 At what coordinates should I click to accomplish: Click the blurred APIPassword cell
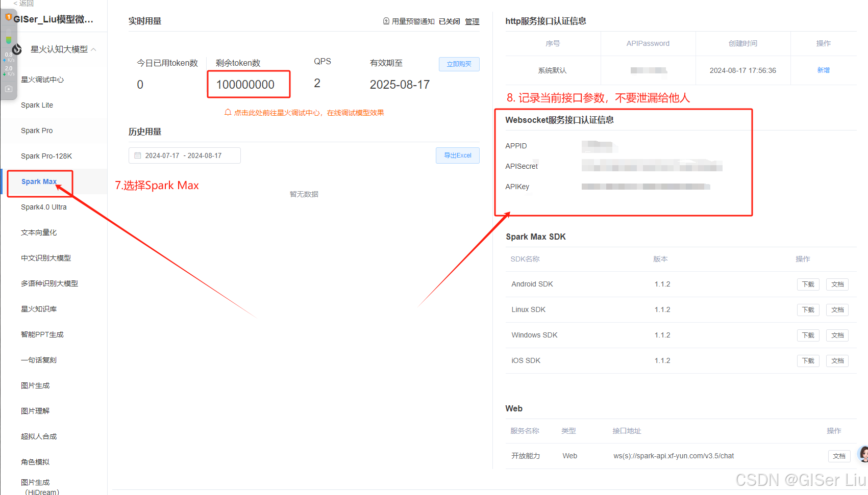(648, 70)
